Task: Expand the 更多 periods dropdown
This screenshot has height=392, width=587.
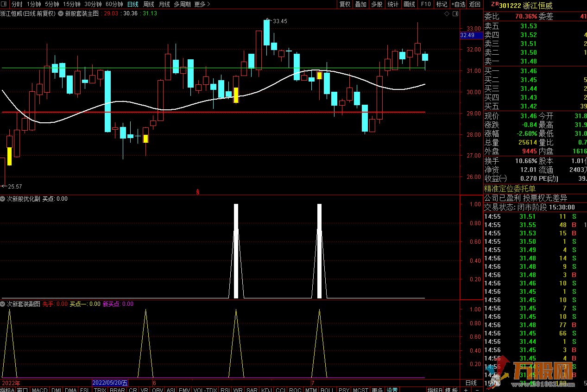Action: (202, 4)
